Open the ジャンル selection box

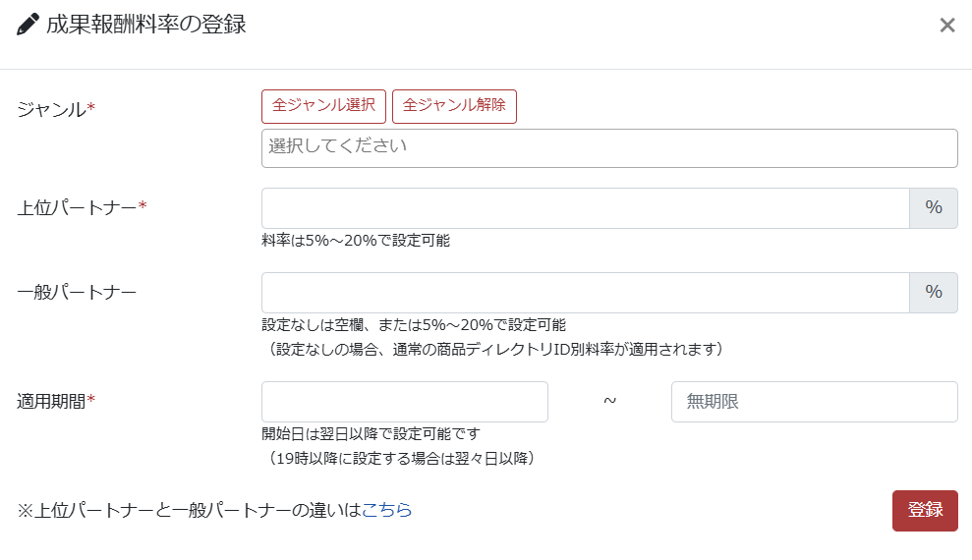608,148
